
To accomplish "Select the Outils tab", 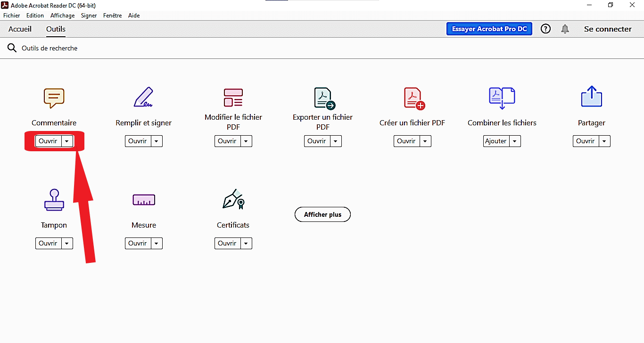I will tap(56, 29).
